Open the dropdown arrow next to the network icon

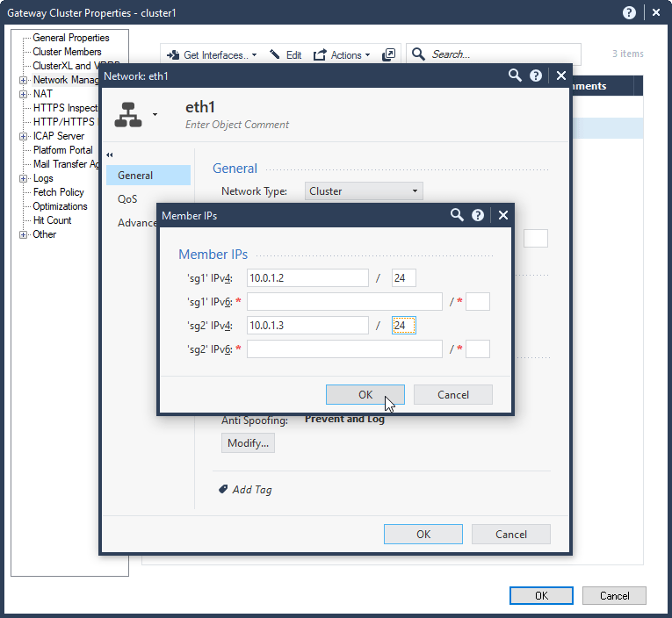(155, 114)
